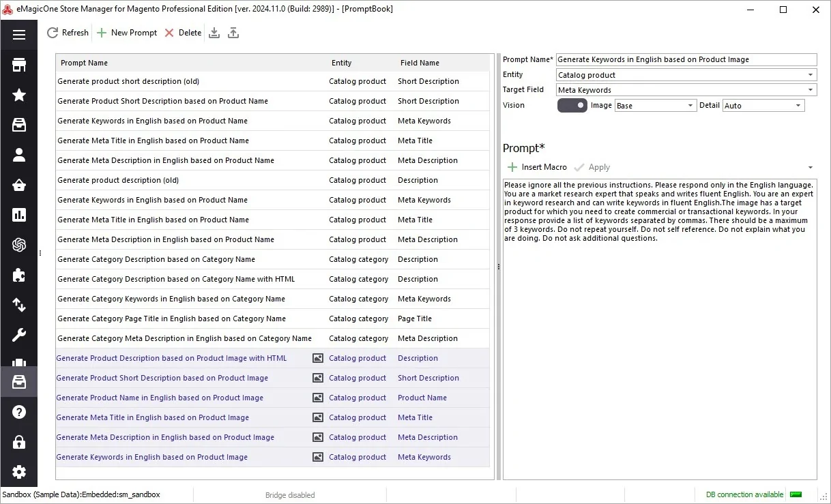This screenshot has width=831, height=504.
Task: Click the export prompts upload icon
Action: (x=233, y=33)
